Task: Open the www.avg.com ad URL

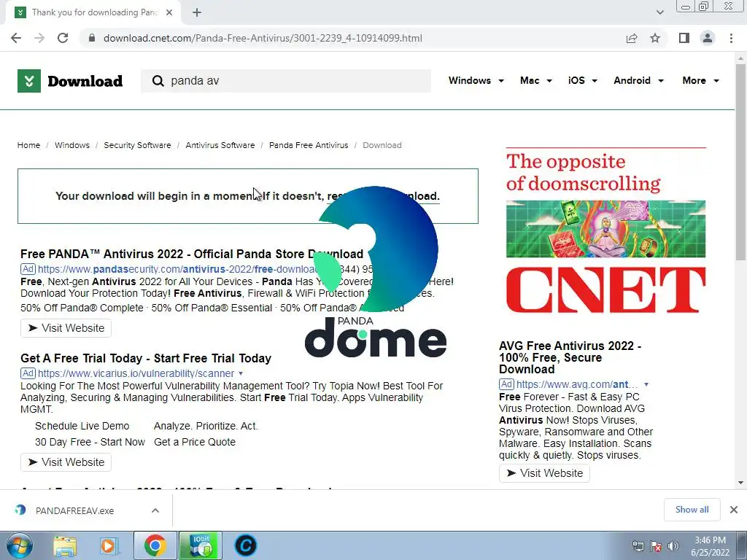Action: click(x=576, y=384)
